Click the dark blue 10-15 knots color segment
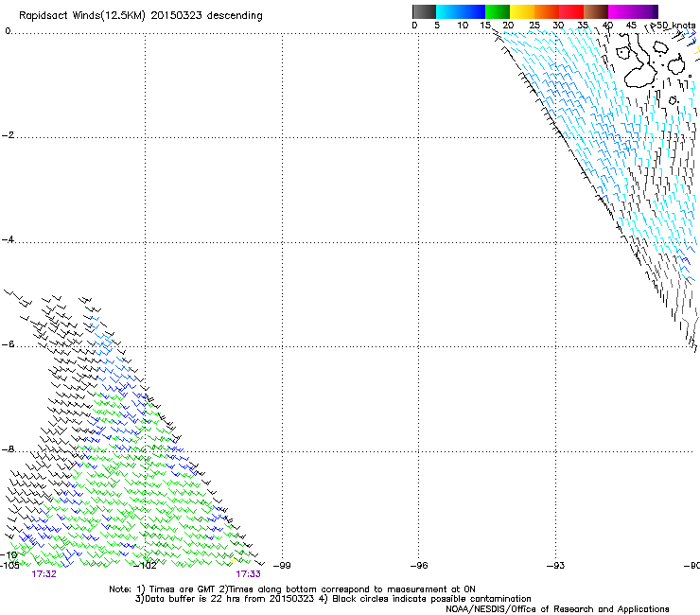The image size is (700, 615). pos(473,11)
